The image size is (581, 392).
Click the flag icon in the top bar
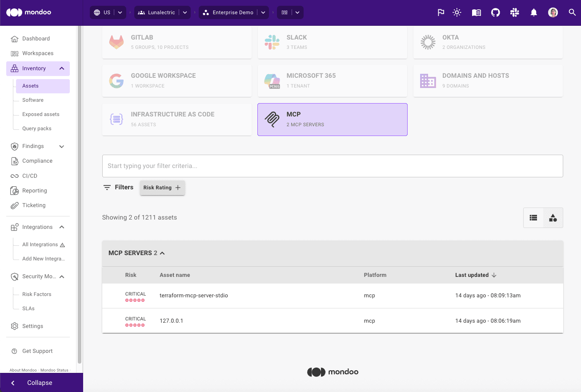441,12
